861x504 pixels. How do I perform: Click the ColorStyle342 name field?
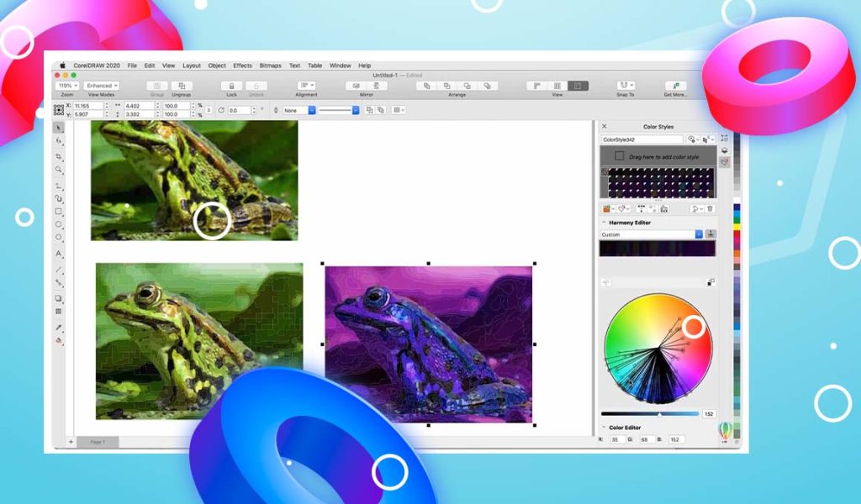(642, 139)
